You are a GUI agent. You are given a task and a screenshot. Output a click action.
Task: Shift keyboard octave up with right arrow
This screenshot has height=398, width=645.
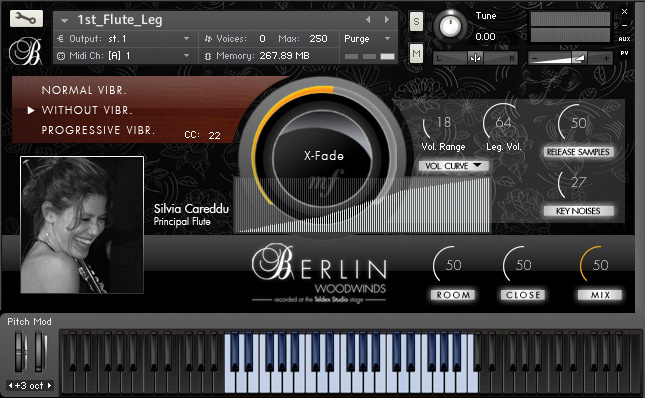coord(49,386)
